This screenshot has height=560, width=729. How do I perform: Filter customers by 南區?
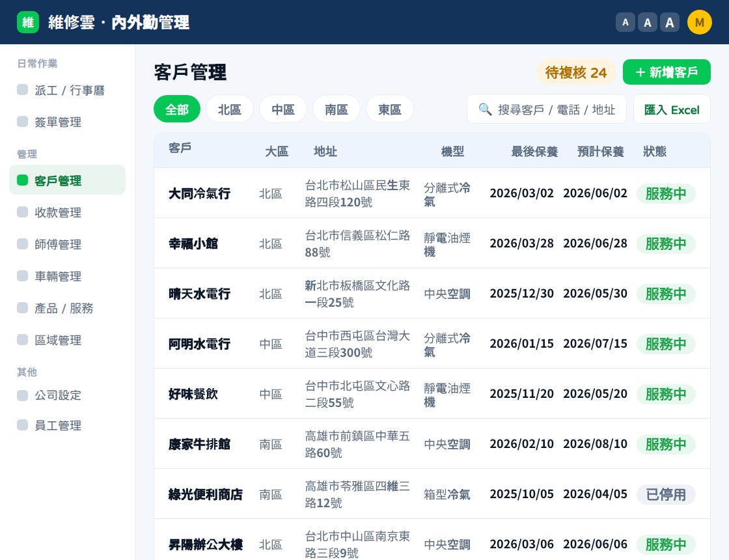coord(336,109)
